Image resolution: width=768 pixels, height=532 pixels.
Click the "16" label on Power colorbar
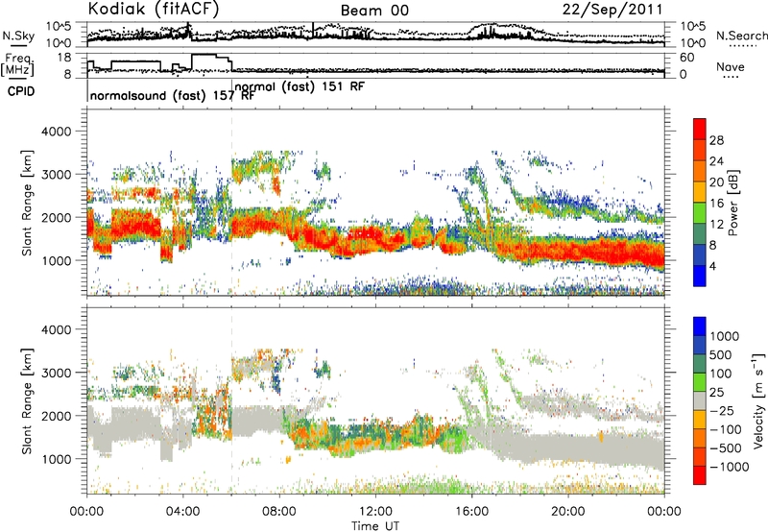click(x=716, y=204)
